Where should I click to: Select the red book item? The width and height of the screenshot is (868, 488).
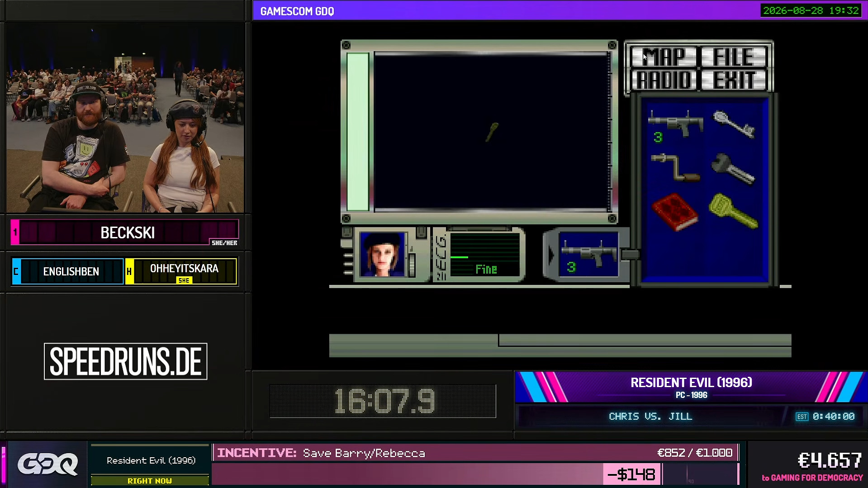click(674, 212)
